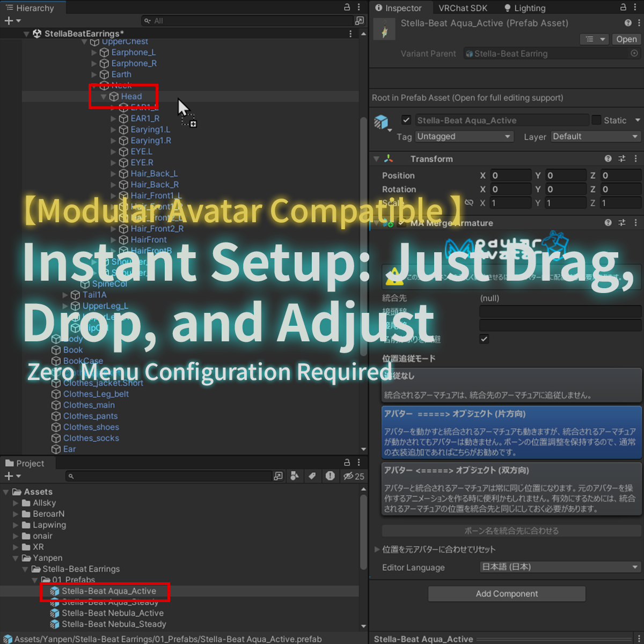Click the Add Component button

[507, 594]
